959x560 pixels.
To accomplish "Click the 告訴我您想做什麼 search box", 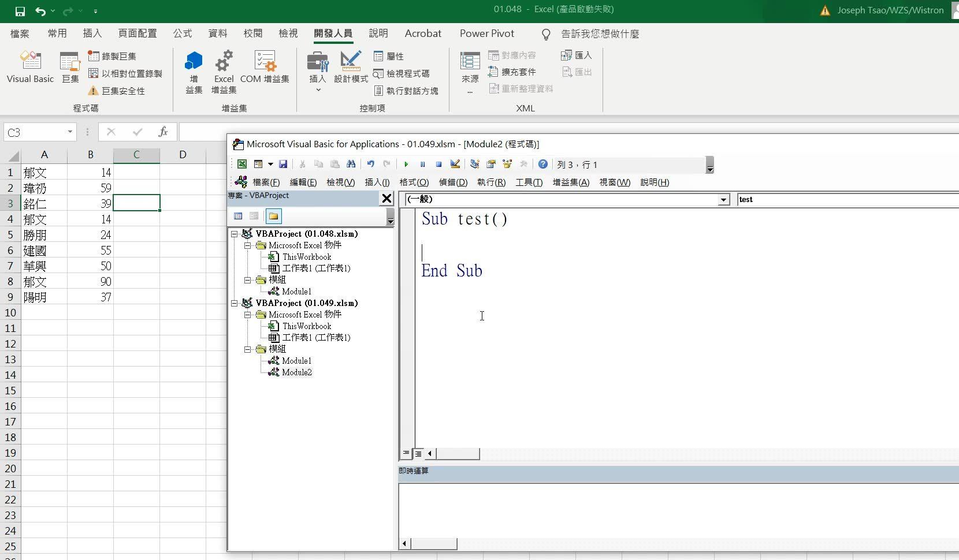I will coord(600,34).
